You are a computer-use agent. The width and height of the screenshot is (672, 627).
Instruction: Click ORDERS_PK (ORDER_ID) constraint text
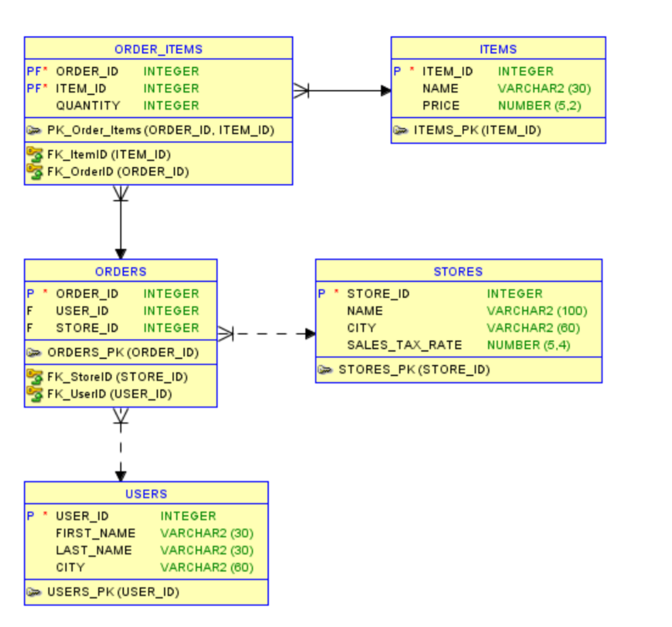click(x=123, y=353)
